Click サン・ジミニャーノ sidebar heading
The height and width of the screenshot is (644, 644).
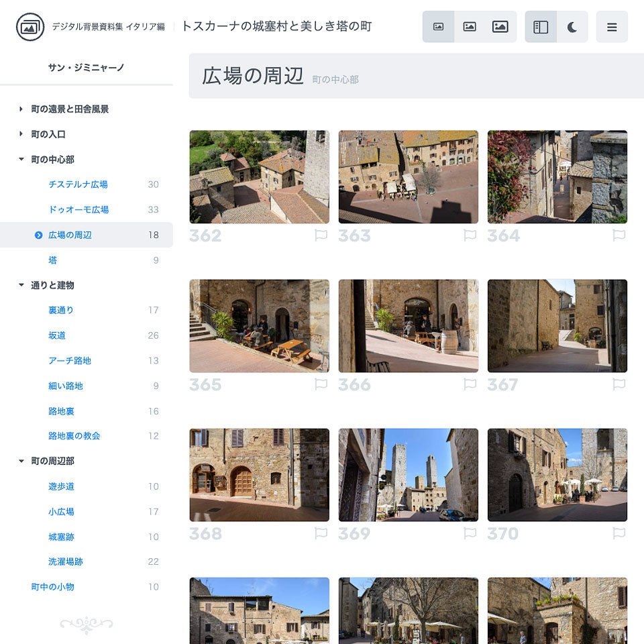(87, 67)
